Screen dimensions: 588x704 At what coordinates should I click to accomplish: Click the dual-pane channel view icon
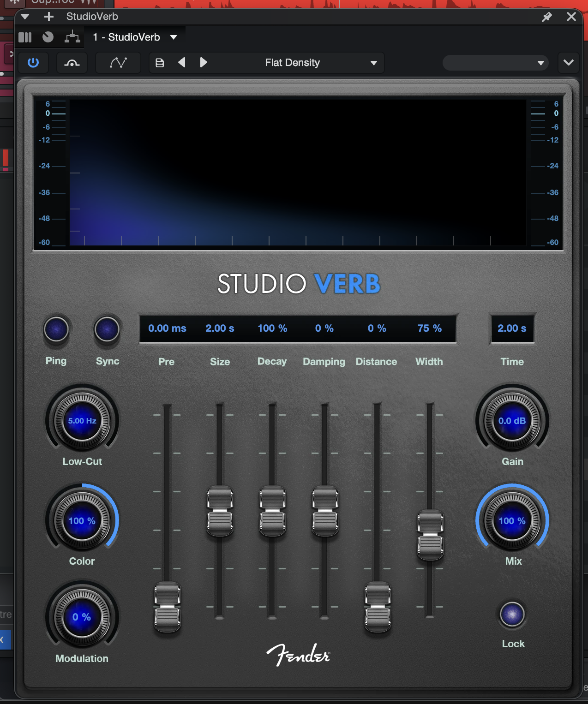coord(25,37)
